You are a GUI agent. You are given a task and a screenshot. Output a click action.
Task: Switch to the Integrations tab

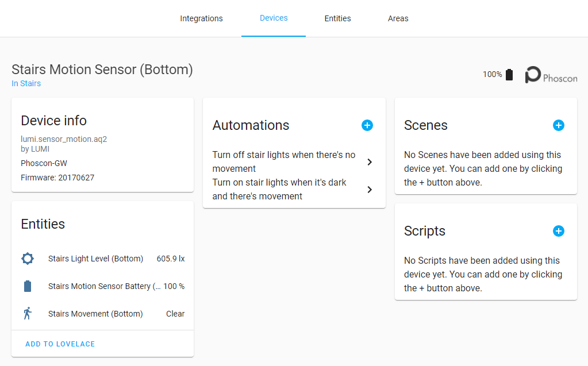coord(201,18)
